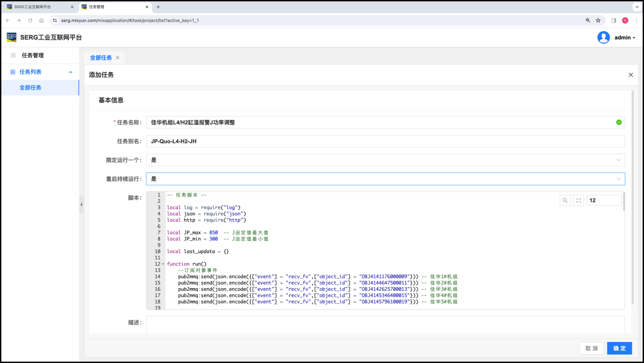Click the fullscreen icon in script editor

pos(578,200)
